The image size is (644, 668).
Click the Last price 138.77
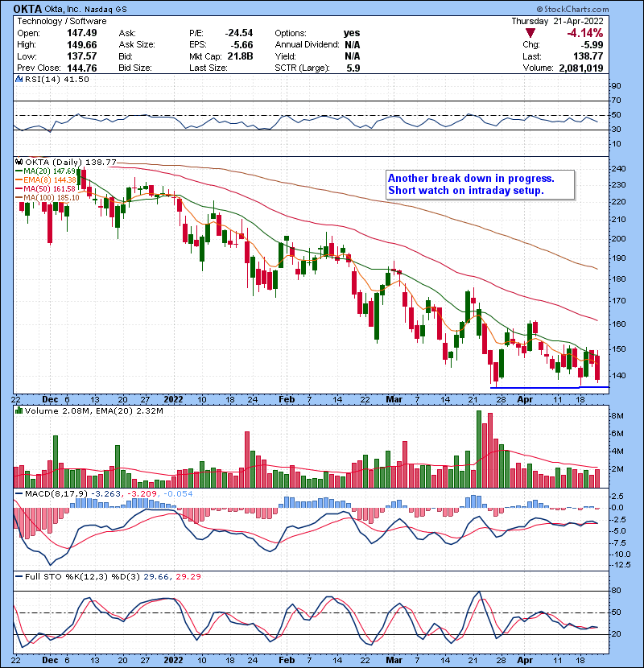point(588,56)
